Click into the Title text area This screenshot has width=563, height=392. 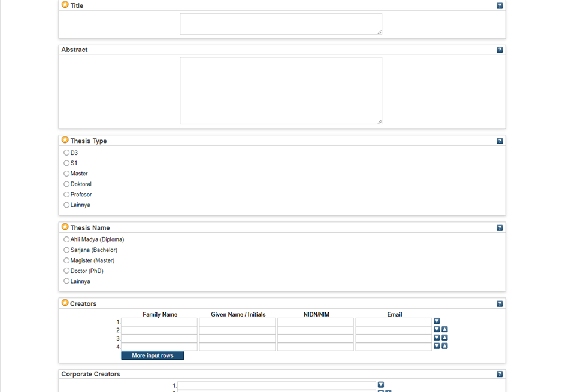280,24
